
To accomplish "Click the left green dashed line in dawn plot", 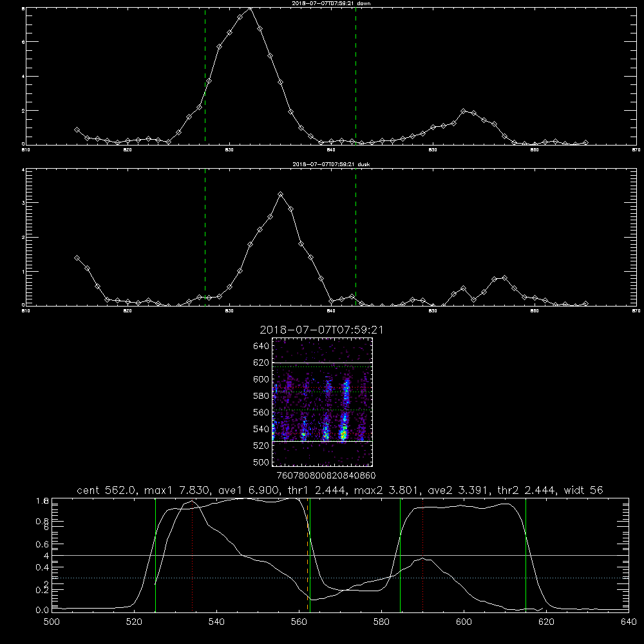I will [x=205, y=77].
